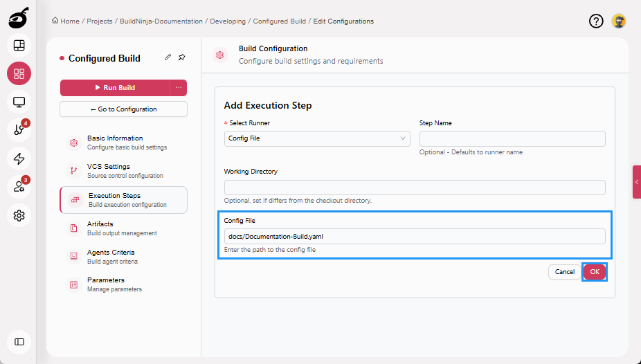Open Basic Information section
This screenshot has width=641, height=364.
pos(123,143)
